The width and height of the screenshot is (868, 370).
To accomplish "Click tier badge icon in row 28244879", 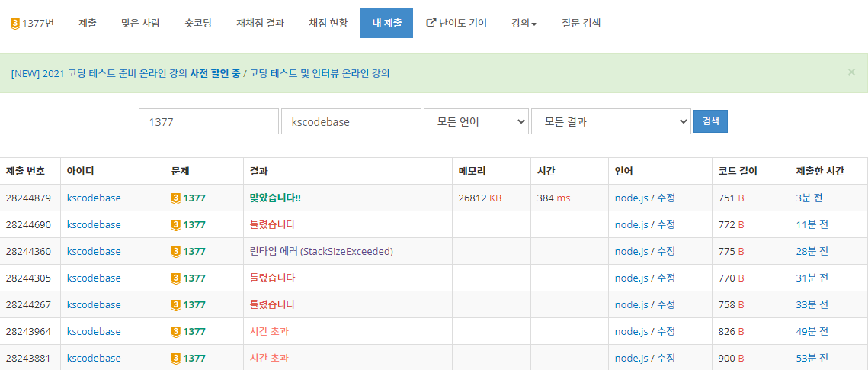I will coord(176,198).
